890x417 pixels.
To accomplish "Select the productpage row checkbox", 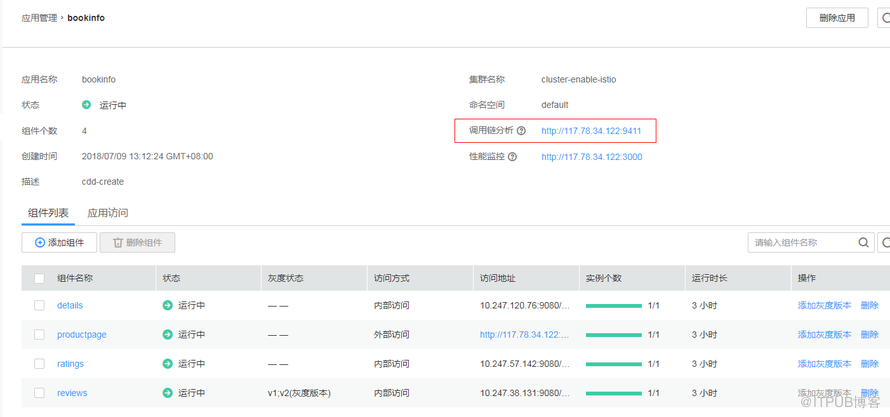I will 39,335.
